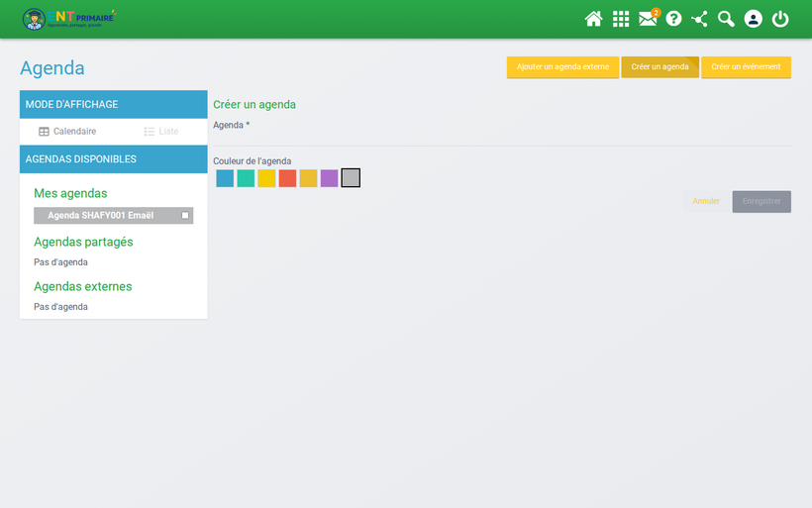Click Pas d'agenda under Agendas partagés

tap(60, 262)
